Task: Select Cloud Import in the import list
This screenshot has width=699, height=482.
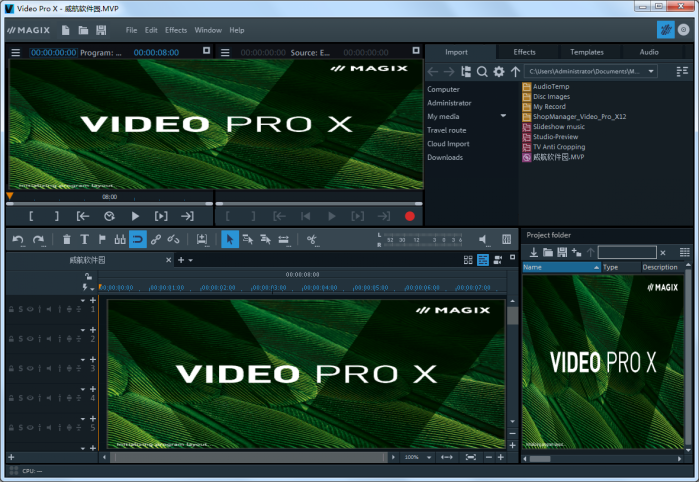Action: [448, 144]
